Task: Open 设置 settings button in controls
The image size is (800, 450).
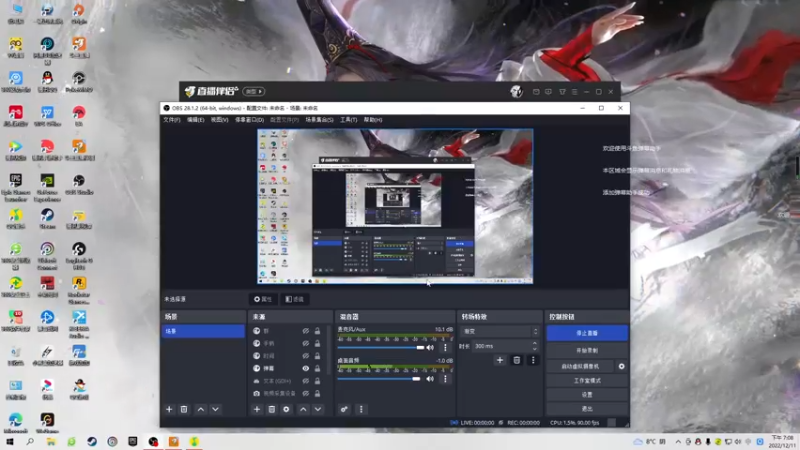Action: tap(587, 394)
